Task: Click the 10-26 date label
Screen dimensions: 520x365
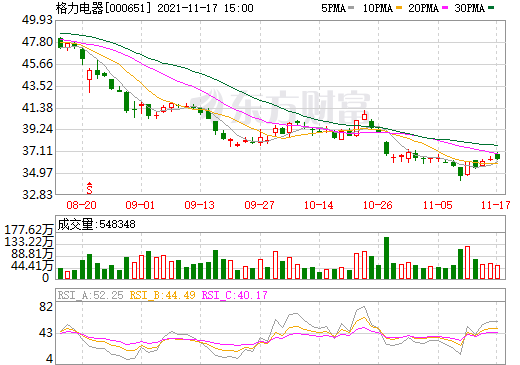Action: (378, 205)
